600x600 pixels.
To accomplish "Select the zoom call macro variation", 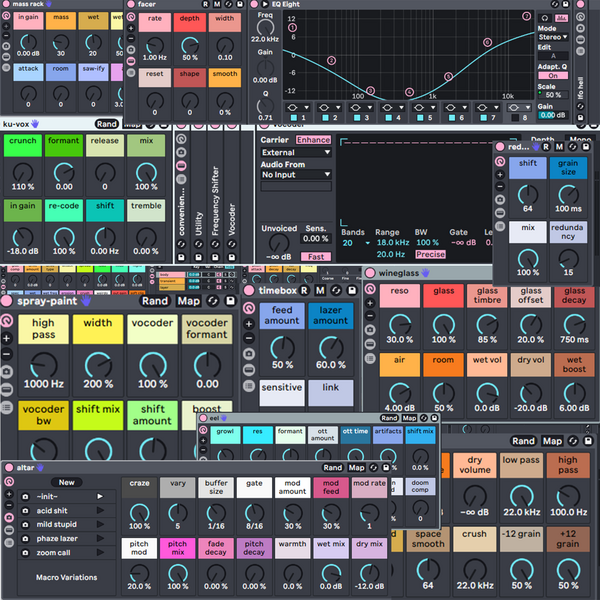I will (55, 552).
